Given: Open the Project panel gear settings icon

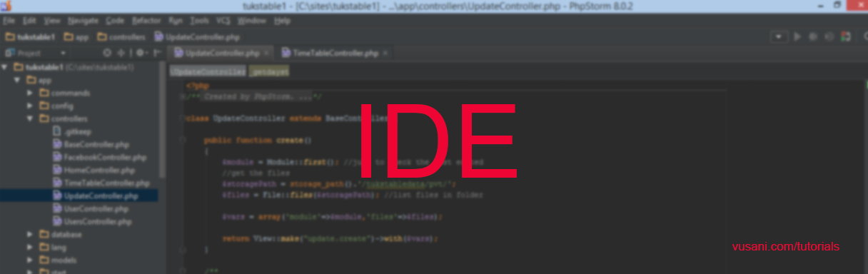Looking at the screenshot, I should pos(141,53).
